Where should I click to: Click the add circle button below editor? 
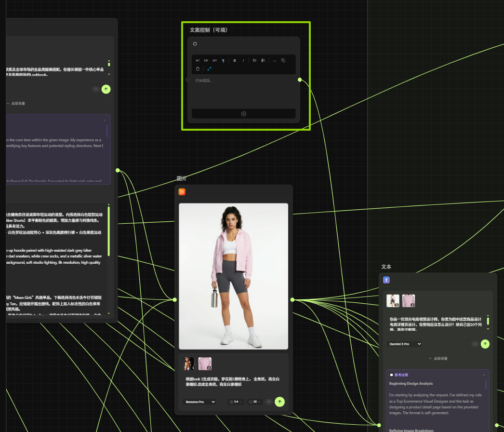point(243,114)
